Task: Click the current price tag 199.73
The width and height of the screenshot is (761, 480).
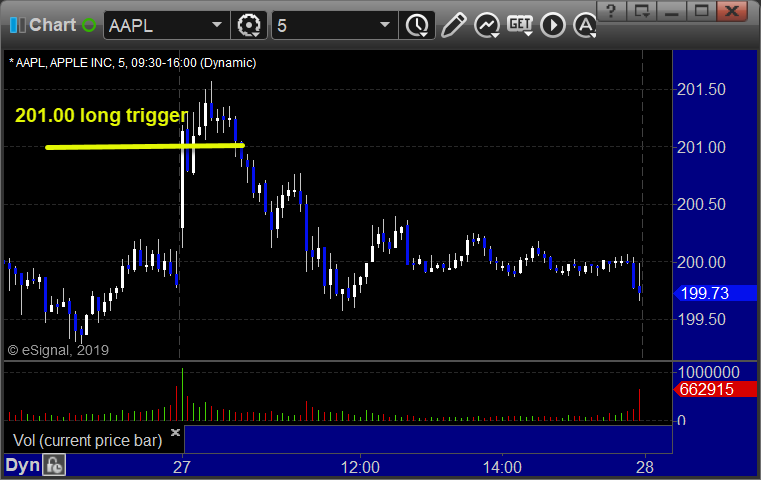Action: [x=715, y=293]
